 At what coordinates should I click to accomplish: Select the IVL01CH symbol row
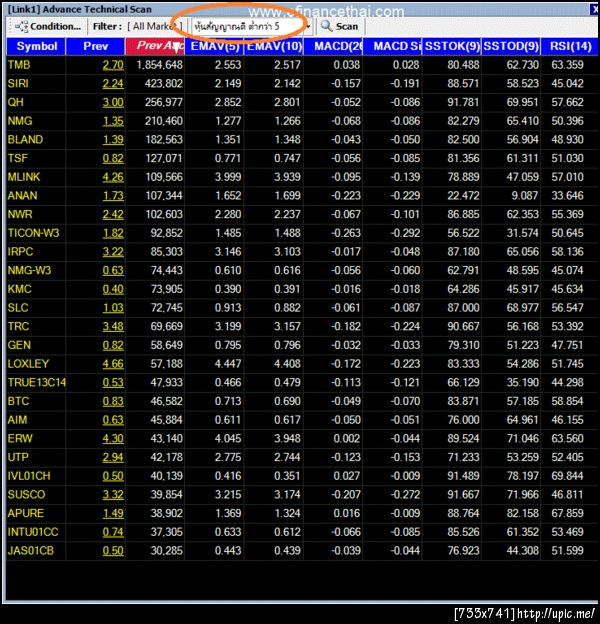pos(302,476)
